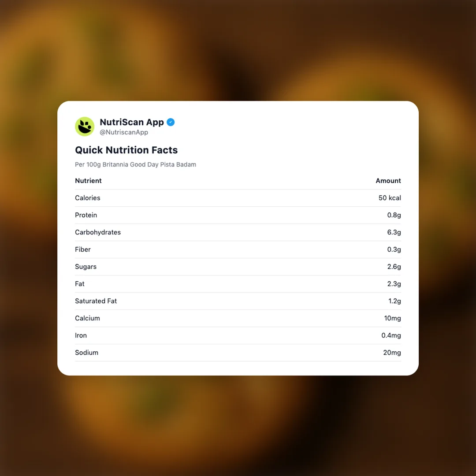Image resolution: width=476 pixels, height=476 pixels.
Task: Open the NutriScan App profile name
Action: coord(132,122)
